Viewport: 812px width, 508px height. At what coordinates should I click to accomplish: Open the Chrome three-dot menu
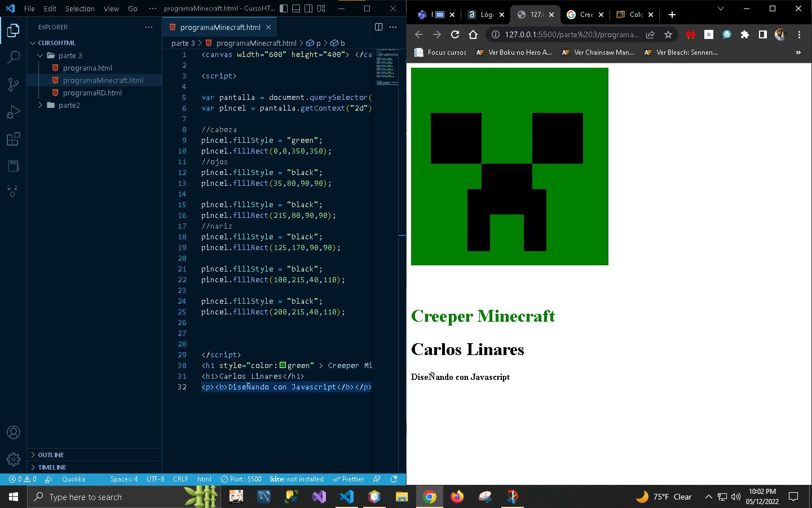point(799,34)
